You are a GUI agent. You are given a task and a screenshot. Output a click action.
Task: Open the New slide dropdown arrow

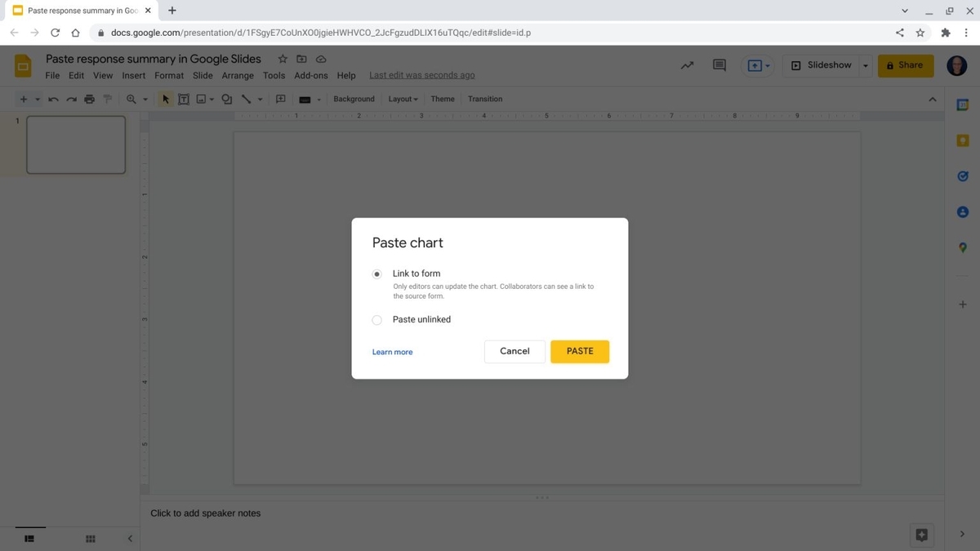(37, 99)
